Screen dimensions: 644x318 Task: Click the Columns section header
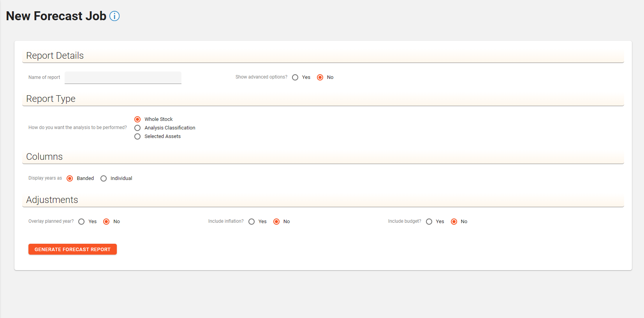click(x=44, y=157)
